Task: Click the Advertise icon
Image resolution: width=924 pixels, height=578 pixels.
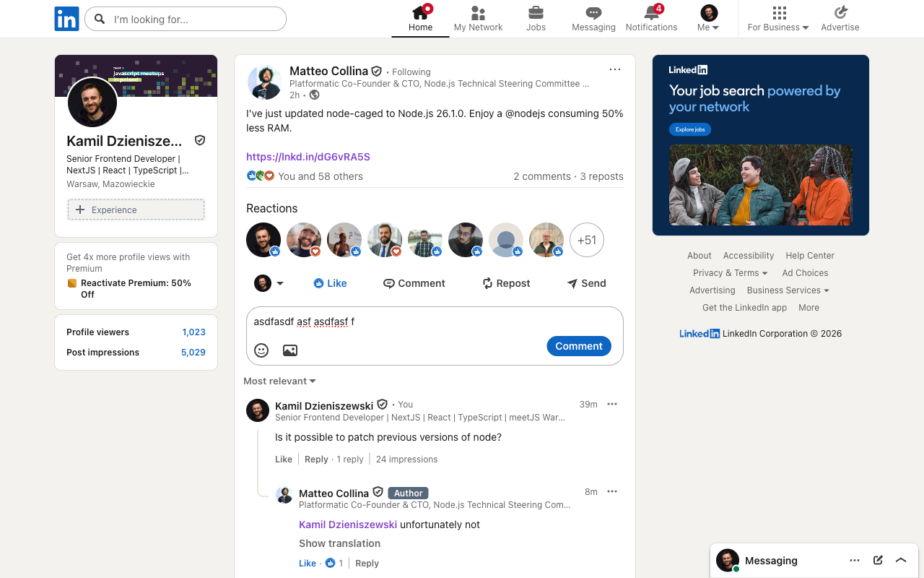Action: 840,19
